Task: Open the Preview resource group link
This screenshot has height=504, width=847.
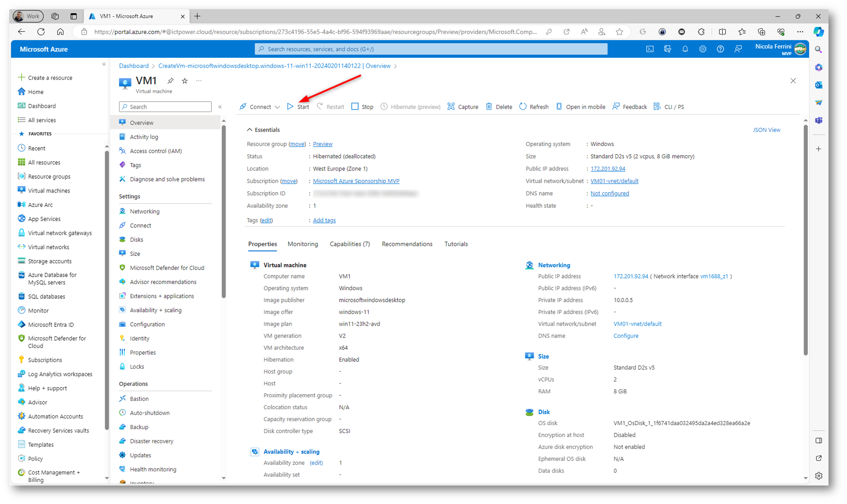Action: click(x=323, y=144)
